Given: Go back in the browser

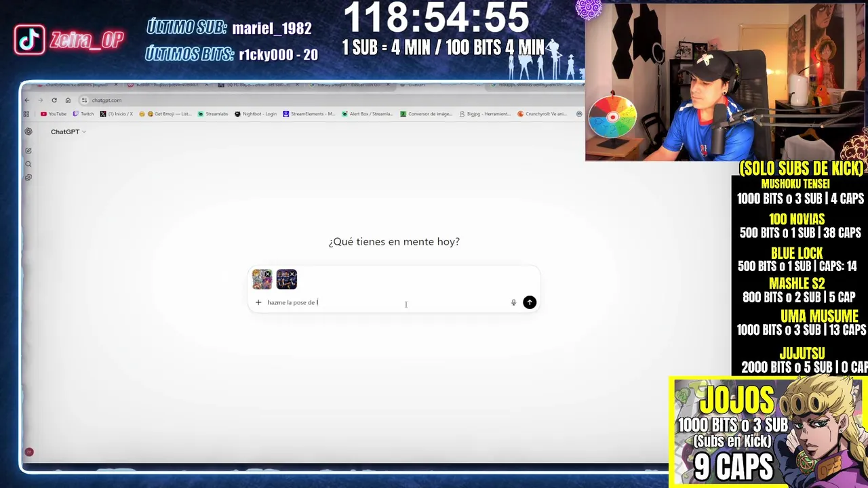Looking at the screenshot, I should 27,100.
